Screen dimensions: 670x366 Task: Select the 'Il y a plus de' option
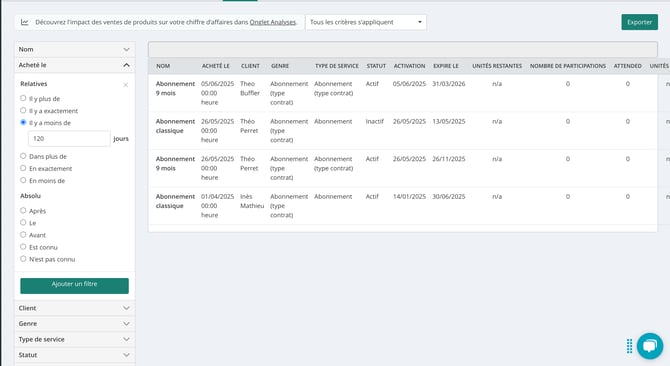[23, 98]
